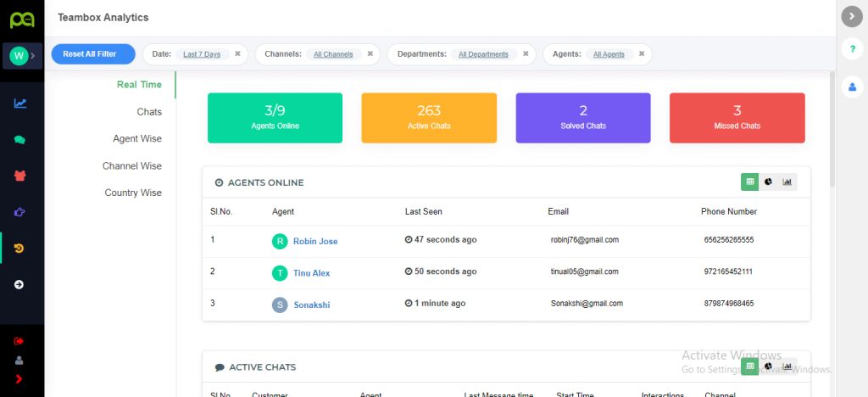The width and height of the screenshot is (868, 397).
Task: Switch to the Channel Wise tab
Action: pyautogui.click(x=131, y=165)
